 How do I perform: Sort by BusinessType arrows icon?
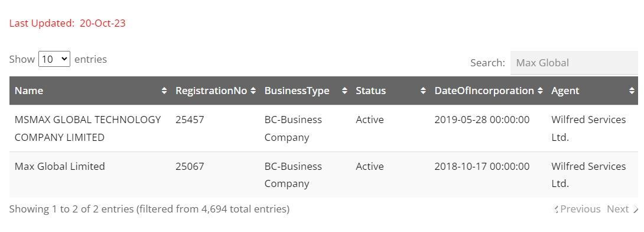344,91
